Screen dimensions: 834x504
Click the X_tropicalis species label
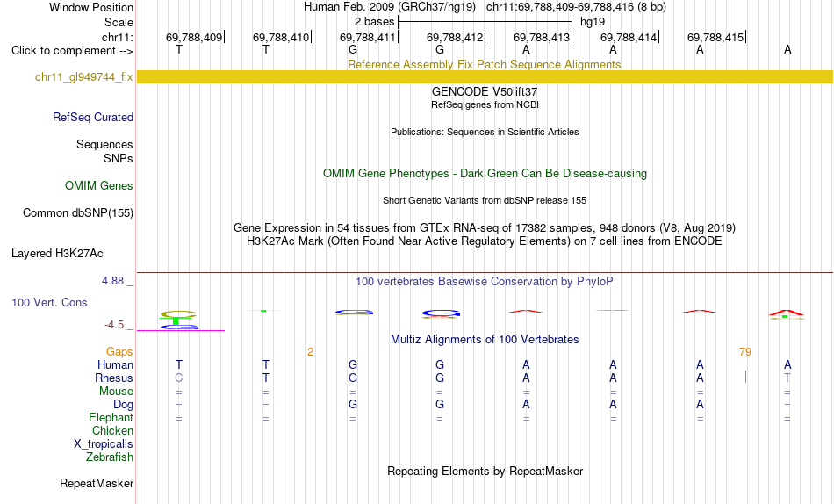point(104,444)
